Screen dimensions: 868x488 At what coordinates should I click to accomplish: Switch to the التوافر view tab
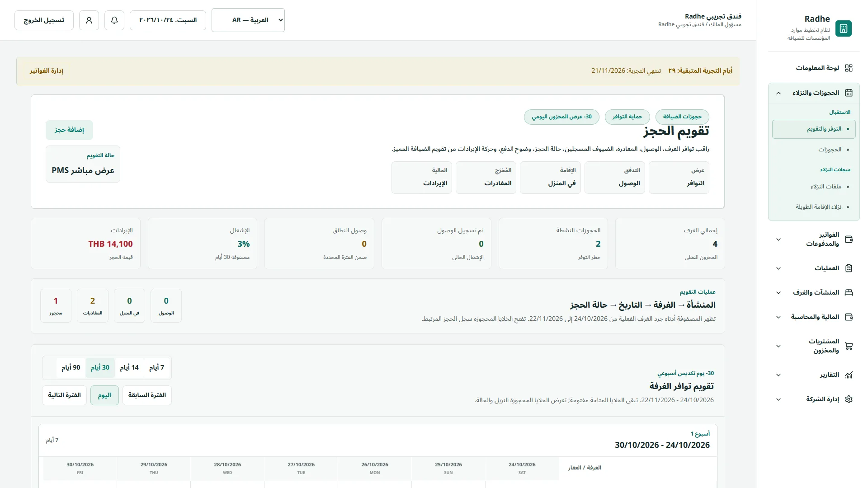679,178
